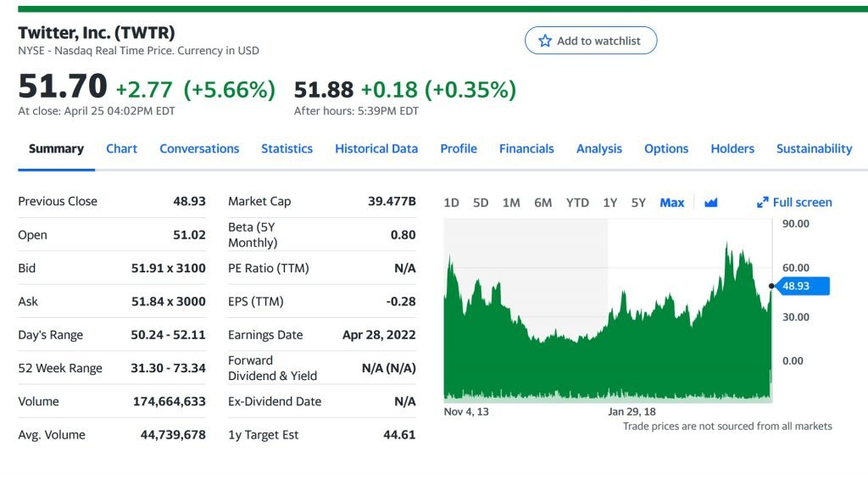
Task: Set chart range to 5Y
Action: pos(638,204)
